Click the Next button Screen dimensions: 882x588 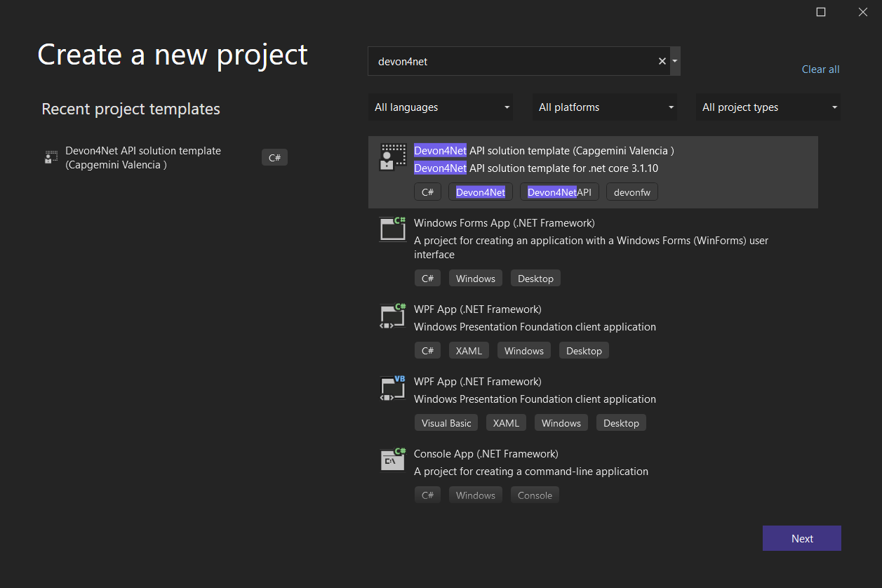(x=801, y=538)
